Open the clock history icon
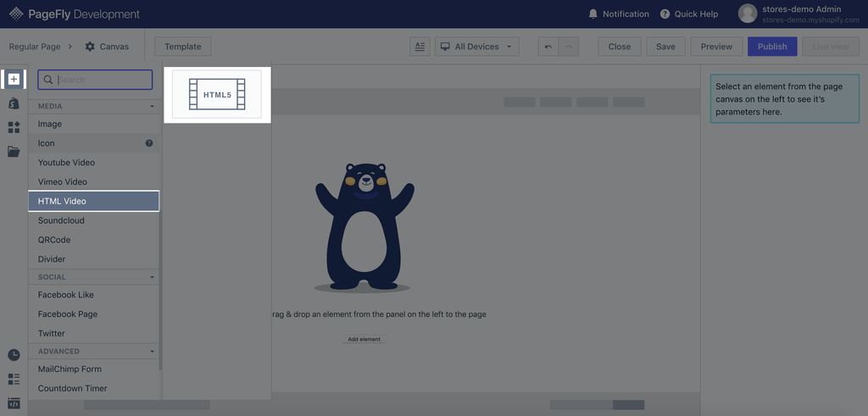 click(14, 355)
